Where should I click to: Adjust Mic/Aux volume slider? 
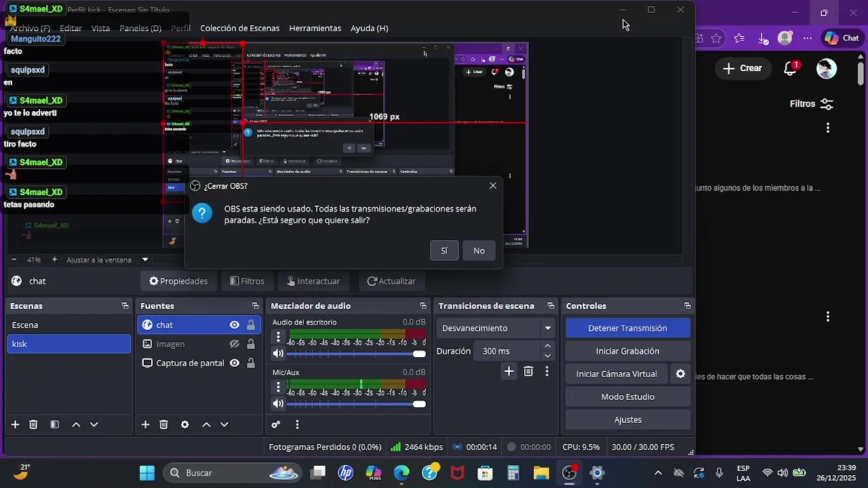tap(357, 404)
